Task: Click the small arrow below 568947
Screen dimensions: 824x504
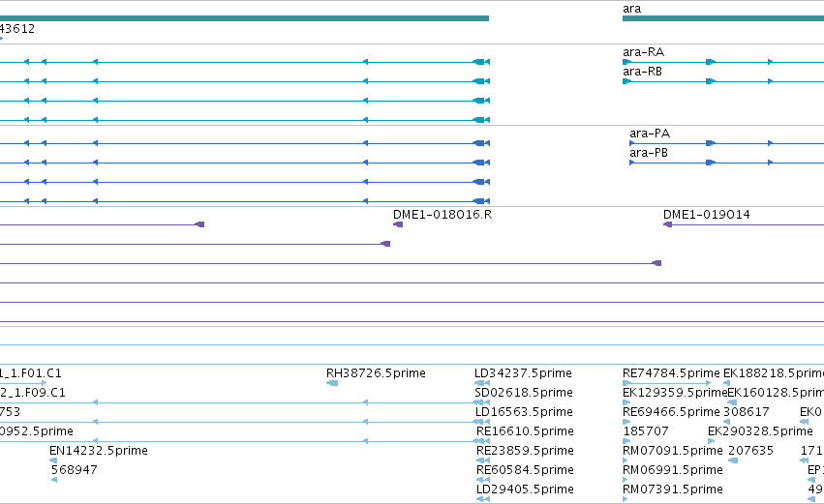Action: tap(54, 480)
